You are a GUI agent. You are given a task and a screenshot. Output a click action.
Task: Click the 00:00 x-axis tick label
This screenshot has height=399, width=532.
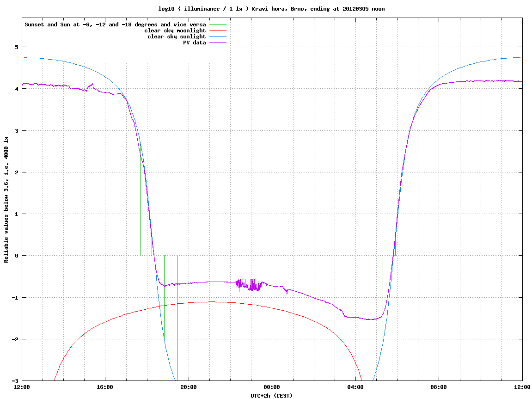272,387
